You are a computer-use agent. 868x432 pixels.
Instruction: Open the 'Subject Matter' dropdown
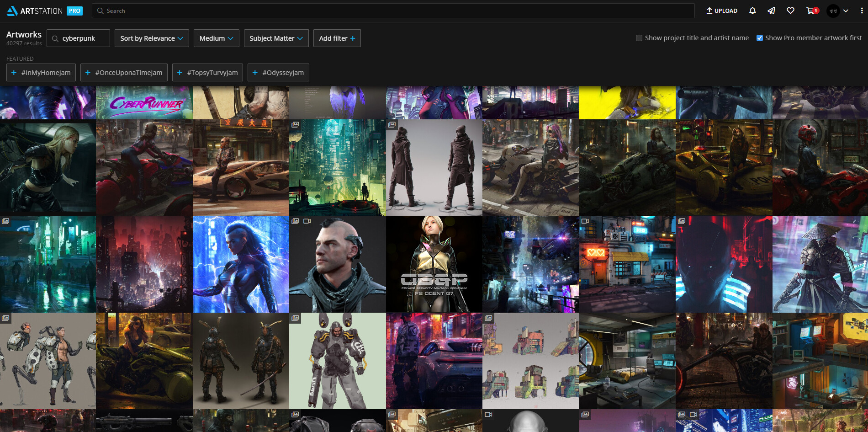[276, 38]
